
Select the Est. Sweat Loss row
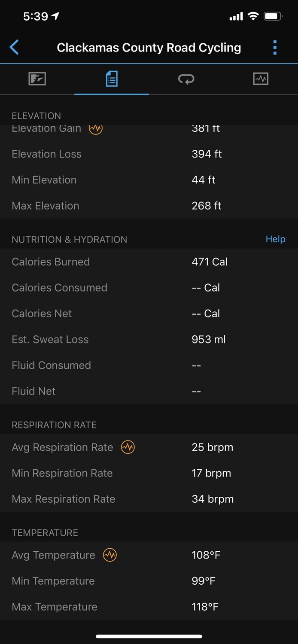point(149,340)
